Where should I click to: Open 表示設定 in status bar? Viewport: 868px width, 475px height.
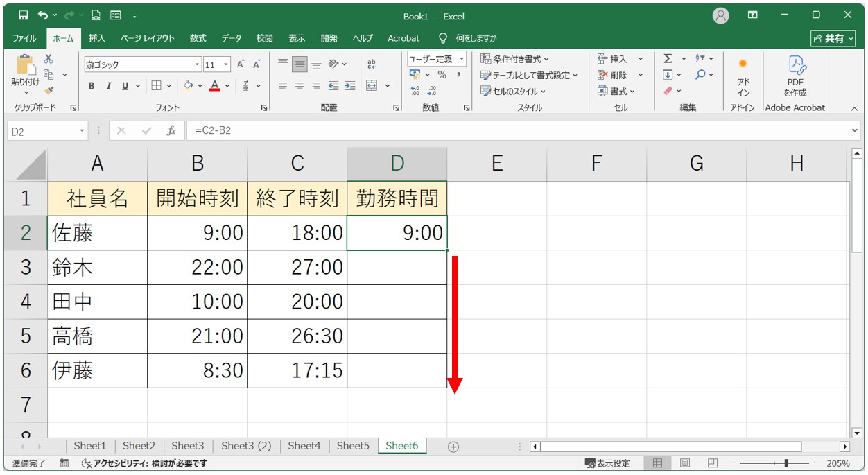point(608,463)
